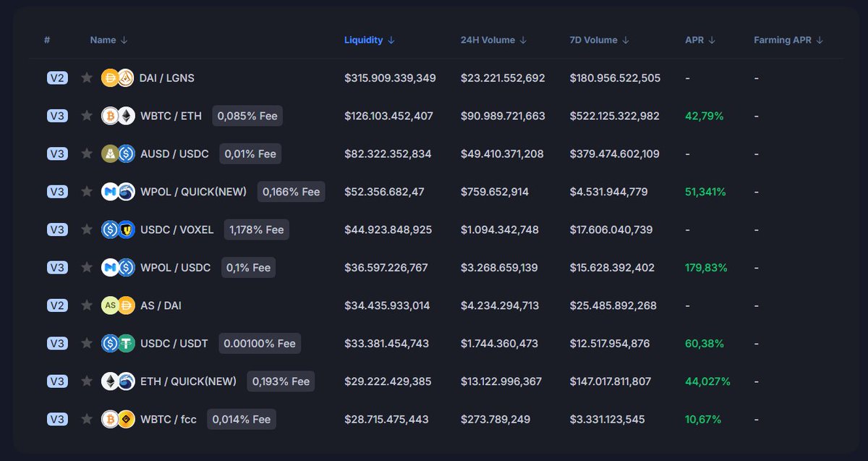Click V3 badge on WPOL / USDC row

pyautogui.click(x=57, y=267)
